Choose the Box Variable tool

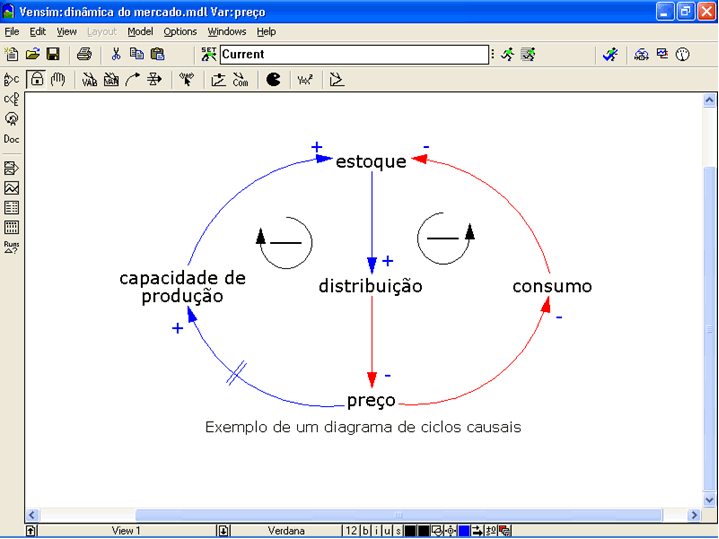click(110, 80)
